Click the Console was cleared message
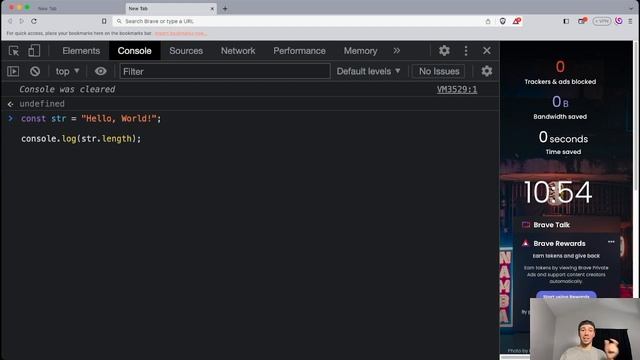640x360 pixels. pyautogui.click(x=67, y=89)
